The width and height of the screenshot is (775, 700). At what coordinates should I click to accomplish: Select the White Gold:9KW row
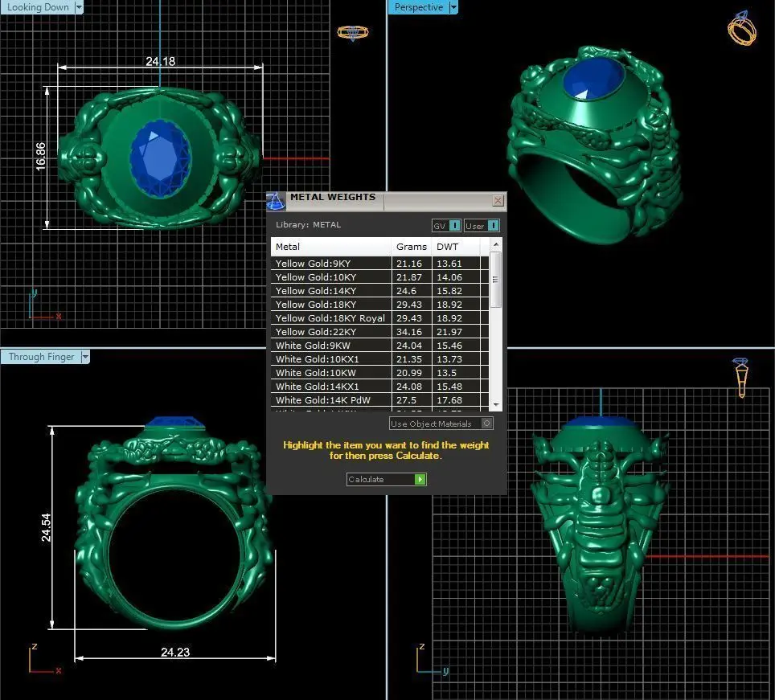click(x=379, y=346)
